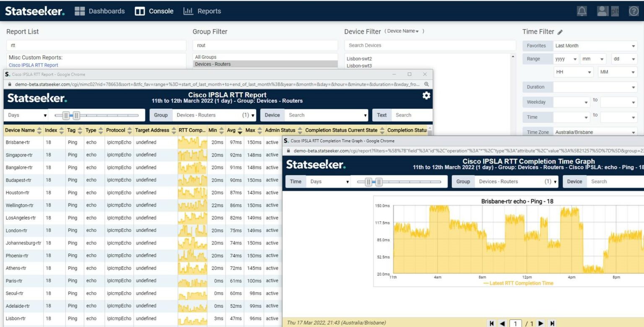Open the Days dropdown in the RTT Report window
This screenshot has height=327, width=644.
(x=26, y=115)
